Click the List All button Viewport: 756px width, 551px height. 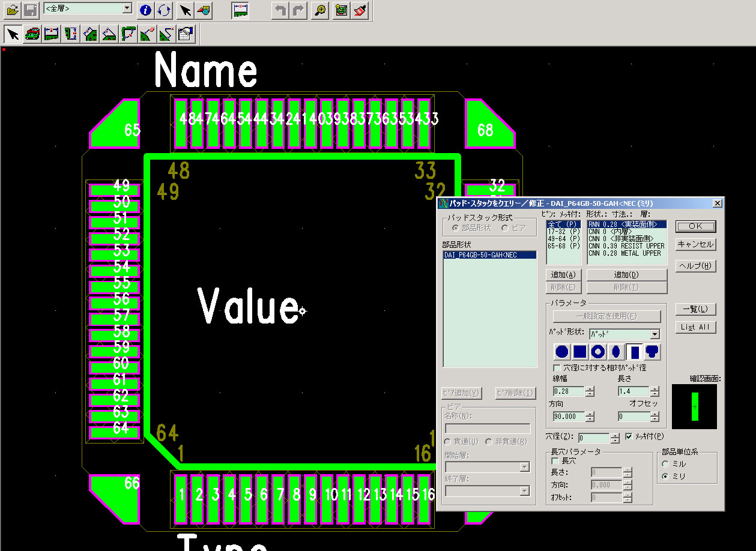[x=695, y=327]
